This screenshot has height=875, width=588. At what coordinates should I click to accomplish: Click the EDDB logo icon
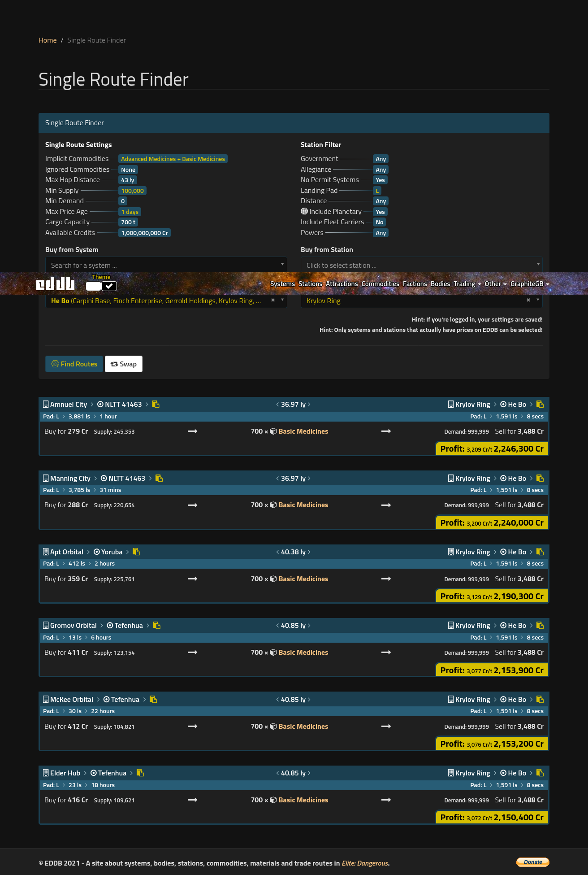[x=56, y=283]
